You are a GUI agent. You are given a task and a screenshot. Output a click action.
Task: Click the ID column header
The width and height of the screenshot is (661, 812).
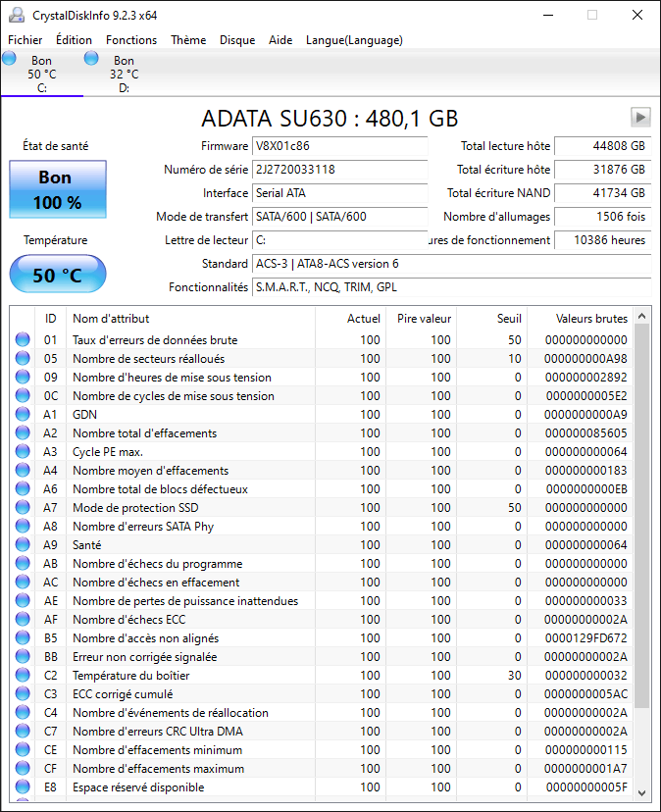pos(50,319)
